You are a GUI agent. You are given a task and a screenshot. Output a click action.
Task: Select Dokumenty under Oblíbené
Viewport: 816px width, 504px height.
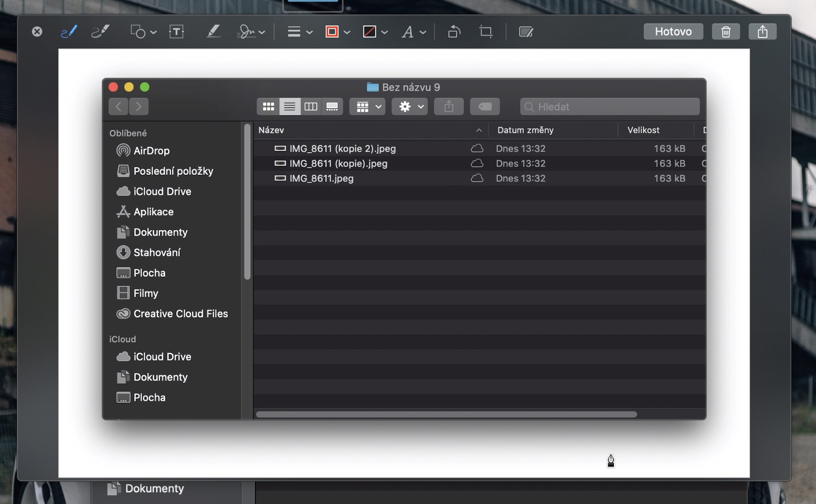pos(152,232)
